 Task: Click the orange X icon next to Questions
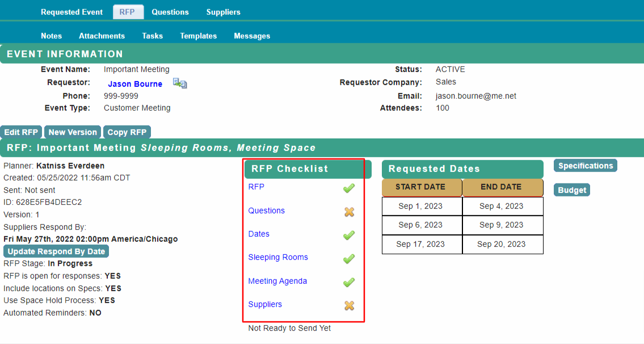349,212
